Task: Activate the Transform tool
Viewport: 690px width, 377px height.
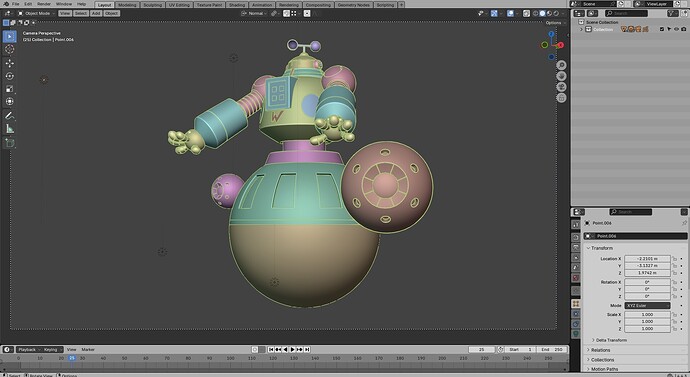Action: coord(9,102)
